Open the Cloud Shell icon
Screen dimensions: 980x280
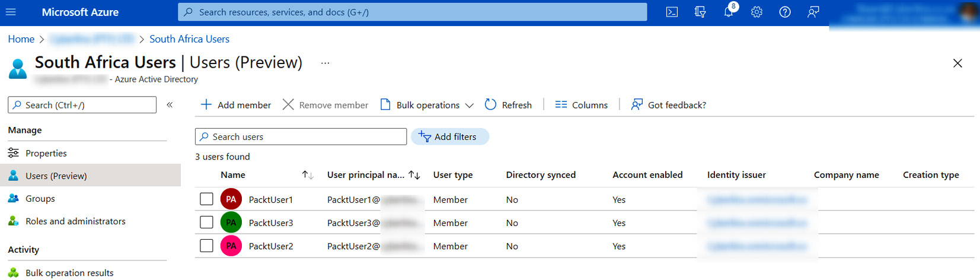pos(672,12)
